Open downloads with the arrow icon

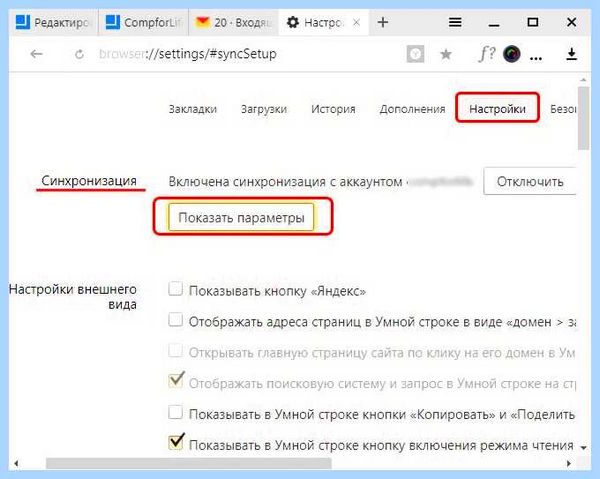pyautogui.click(x=571, y=54)
